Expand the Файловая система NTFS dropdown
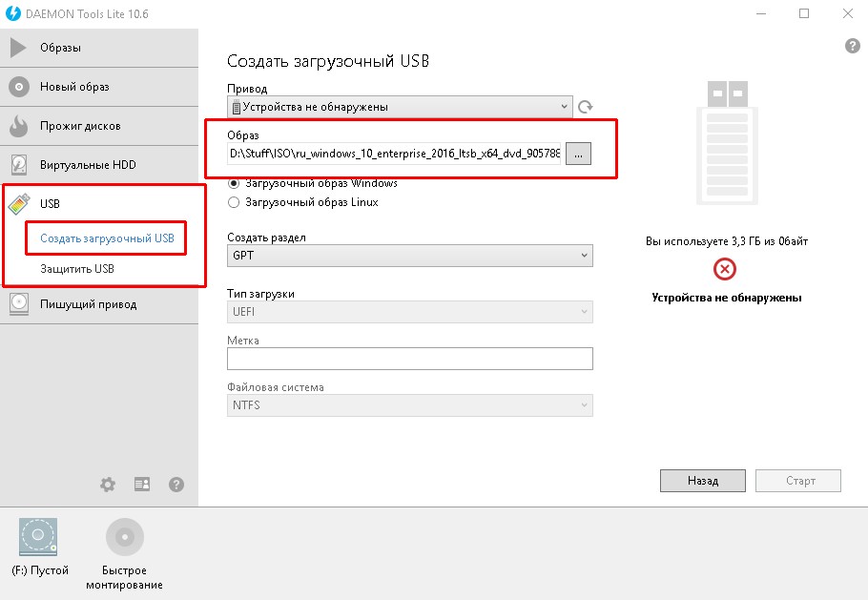The height and width of the screenshot is (600, 868). [409, 405]
